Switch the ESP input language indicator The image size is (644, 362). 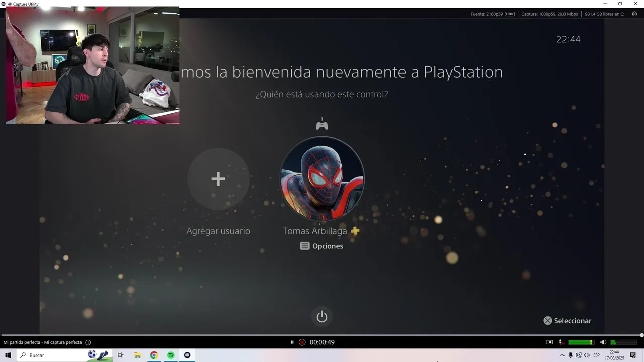coord(597,355)
